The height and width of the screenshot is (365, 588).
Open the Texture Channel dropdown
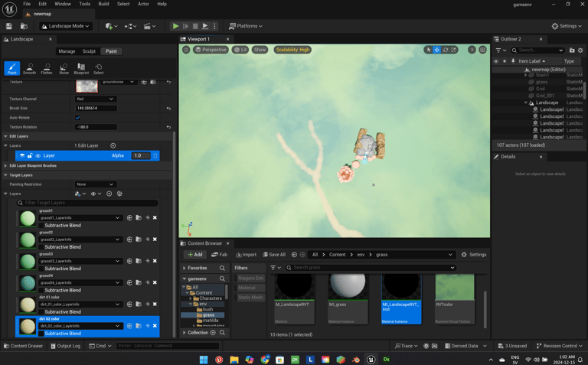pos(95,99)
